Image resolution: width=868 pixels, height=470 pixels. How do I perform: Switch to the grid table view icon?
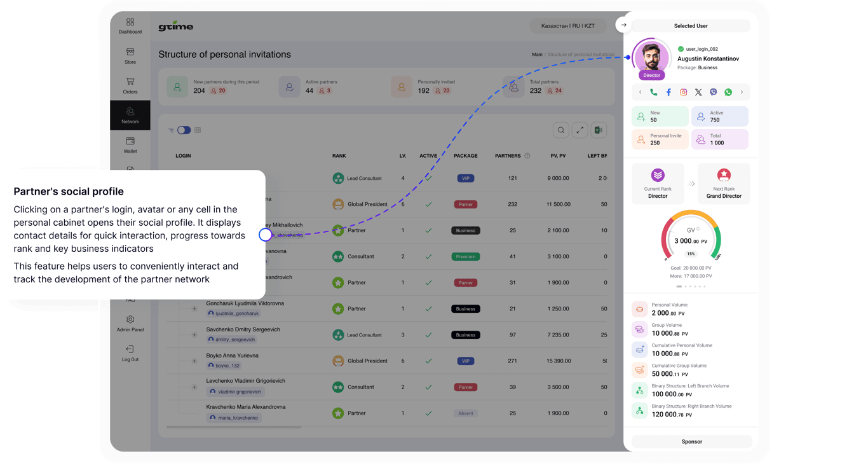click(x=198, y=130)
